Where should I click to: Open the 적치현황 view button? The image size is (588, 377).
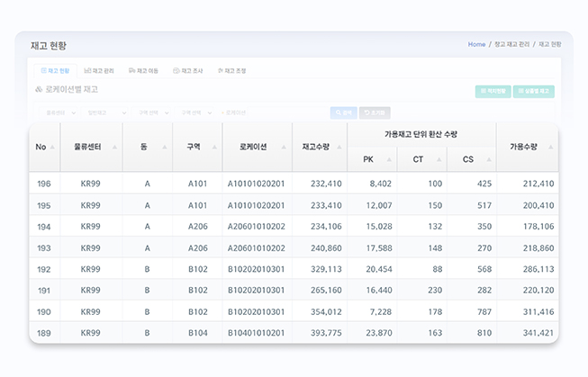pos(493,91)
